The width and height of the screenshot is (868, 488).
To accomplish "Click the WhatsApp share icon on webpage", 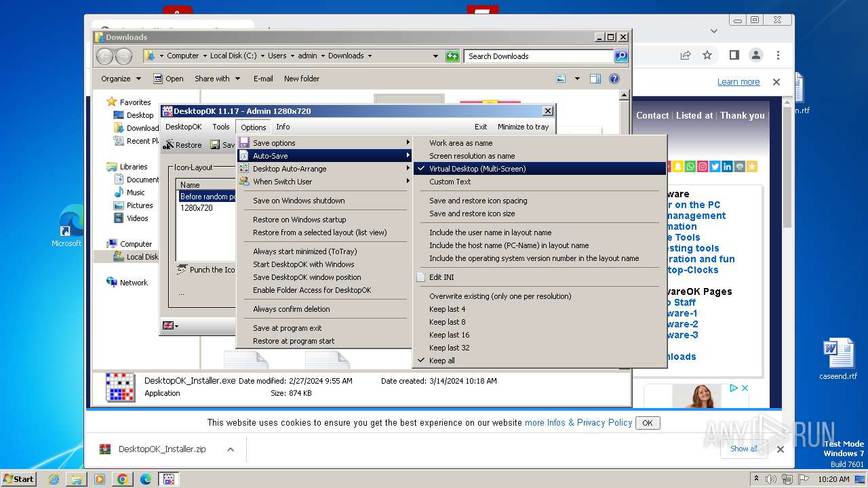I will point(690,166).
